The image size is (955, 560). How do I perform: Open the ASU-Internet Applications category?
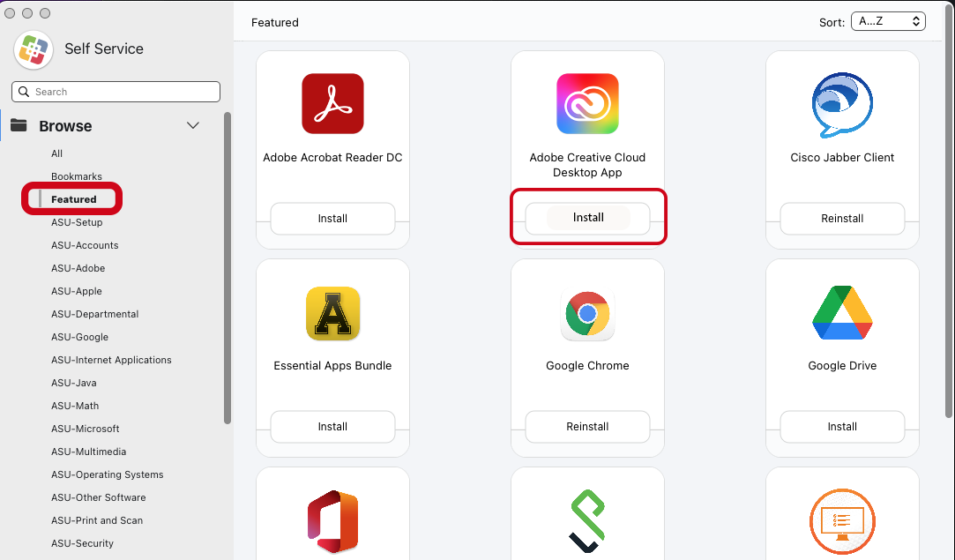[111, 360]
